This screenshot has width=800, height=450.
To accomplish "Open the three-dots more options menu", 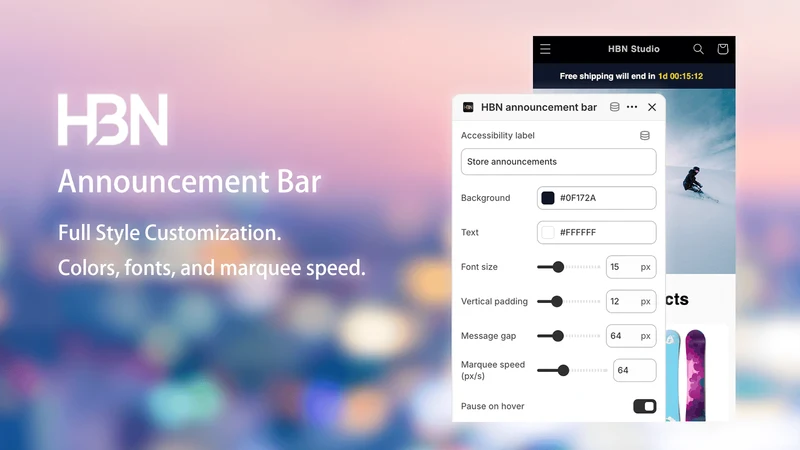I will coord(632,107).
